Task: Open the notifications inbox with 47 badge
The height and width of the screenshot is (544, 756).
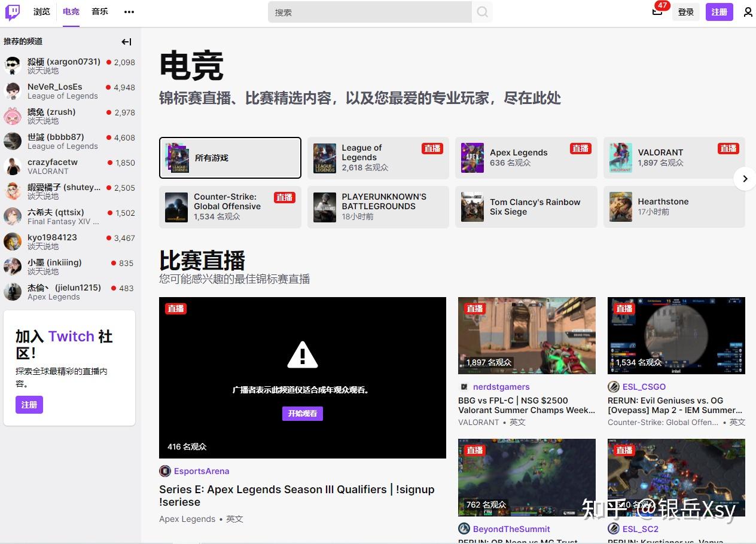Action: (x=657, y=11)
